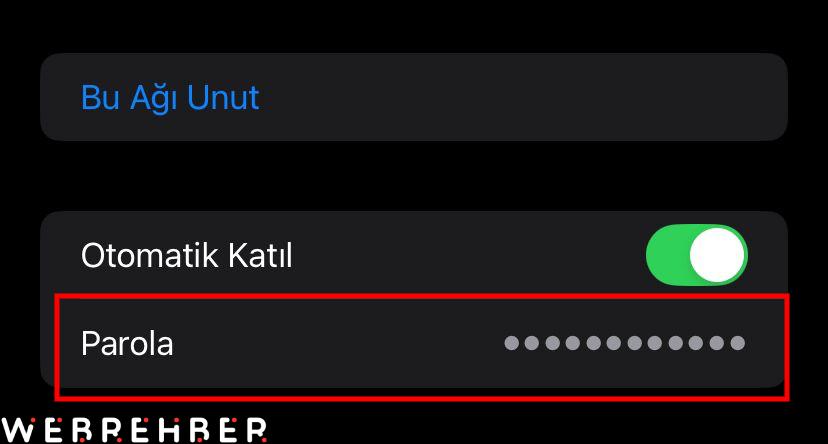Click the Otomatik Katıl label text
This screenshot has width=828, height=444.
coord(186,256)
